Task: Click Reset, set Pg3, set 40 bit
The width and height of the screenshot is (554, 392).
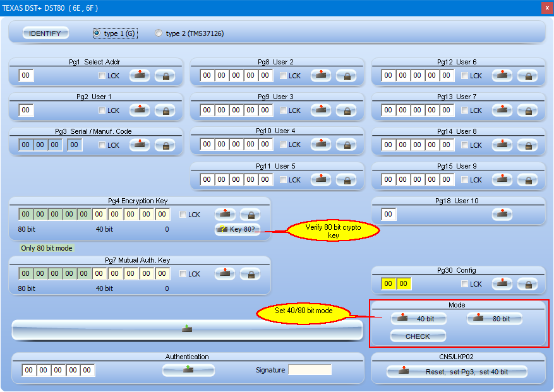Action: click(x=457, y=372)
